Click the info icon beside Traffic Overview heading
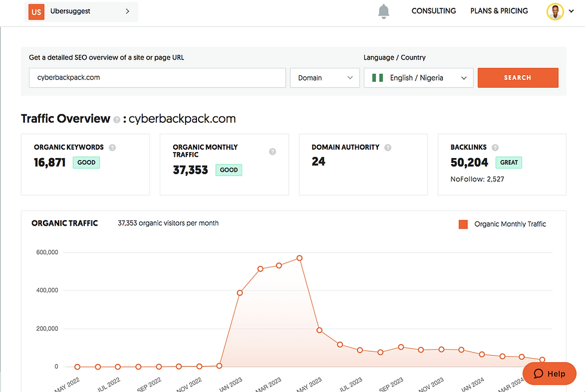 116,119
